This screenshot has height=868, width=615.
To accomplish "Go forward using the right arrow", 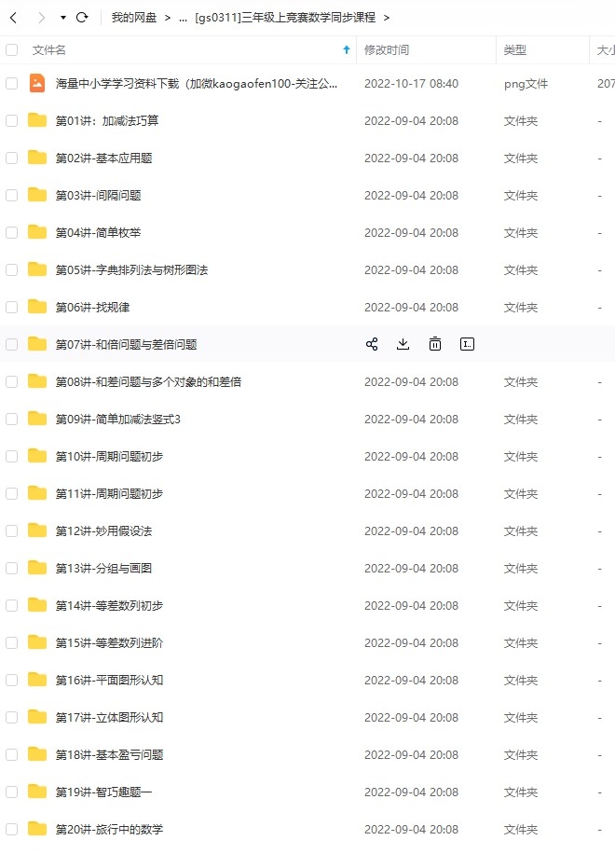I will 42,18.
